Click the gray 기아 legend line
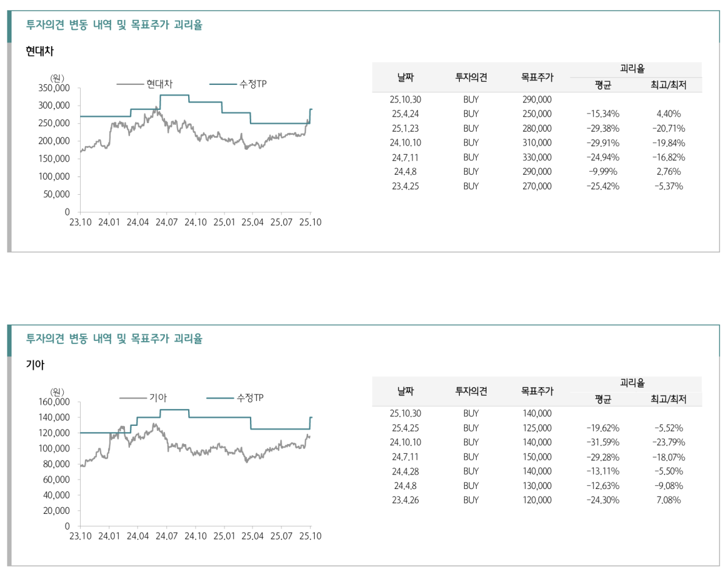 tap(133, 398)
